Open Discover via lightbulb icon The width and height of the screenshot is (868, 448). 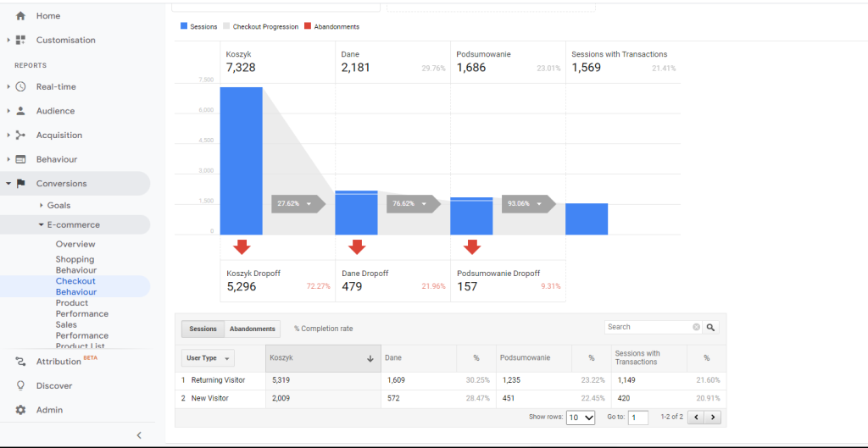(20, 385)
